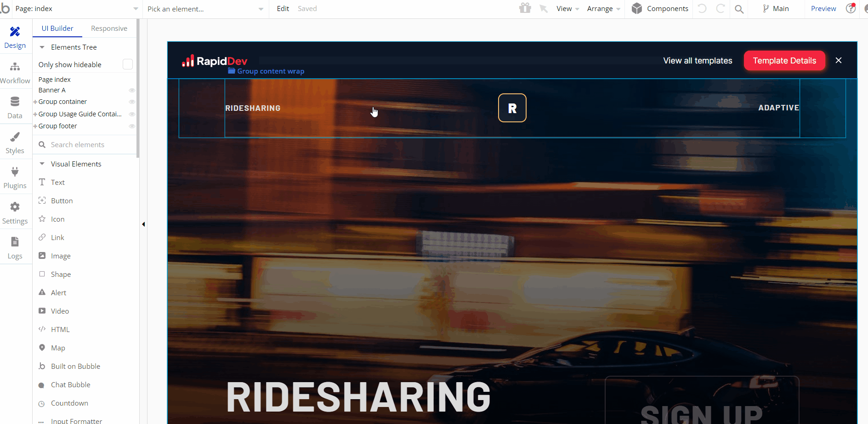Viewport: 868px width, 424px height.
Task: Open the Styles section
Action: pyautogui.click(x=15, y=143)
